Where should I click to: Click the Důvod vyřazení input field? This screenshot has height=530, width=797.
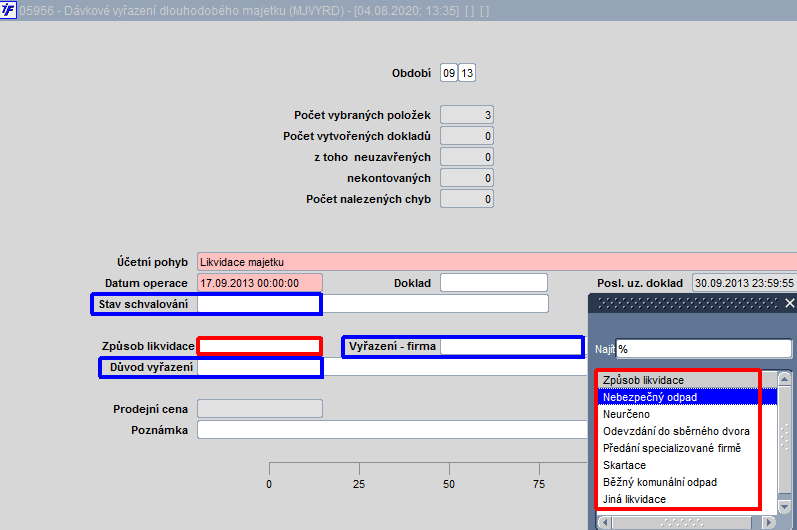[x=259, y=367]
